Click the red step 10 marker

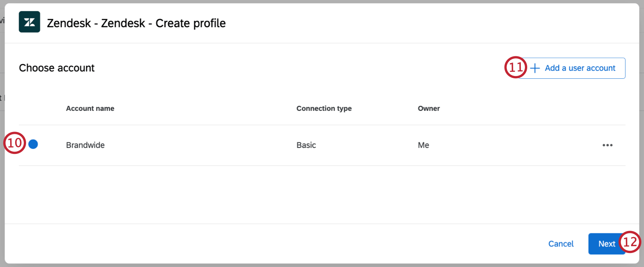(x=15, y=143)
